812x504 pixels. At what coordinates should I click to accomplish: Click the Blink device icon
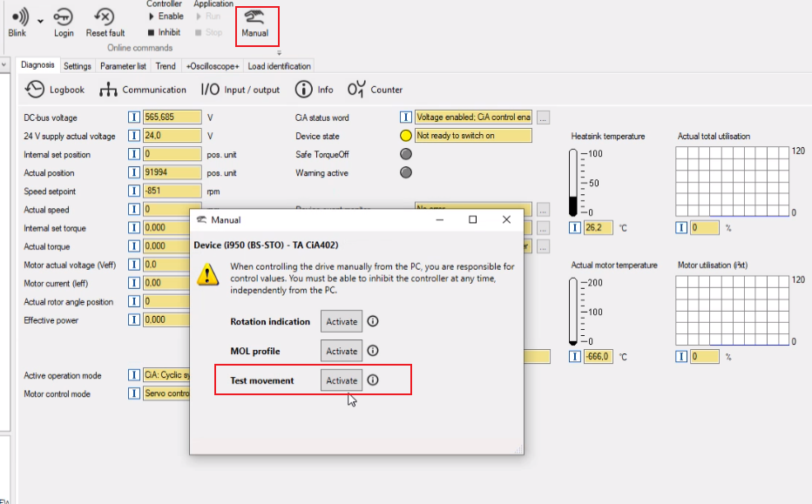coord(17,17)
